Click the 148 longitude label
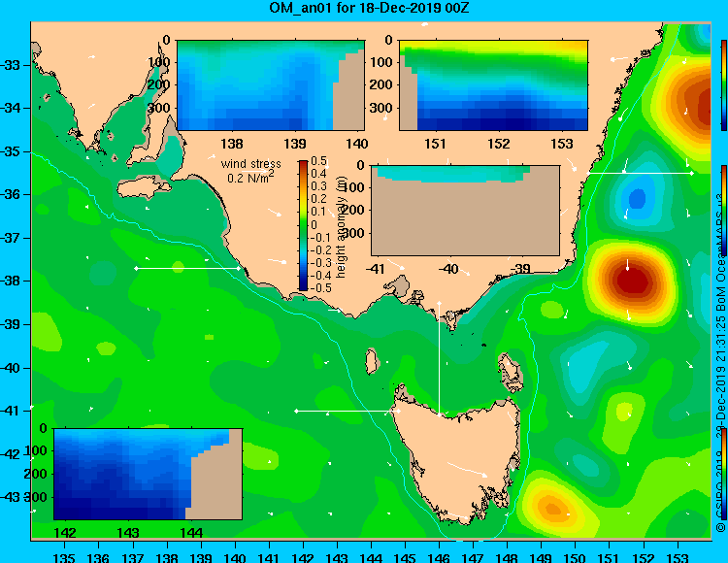The image size is (728, 563). coord(507,557)
